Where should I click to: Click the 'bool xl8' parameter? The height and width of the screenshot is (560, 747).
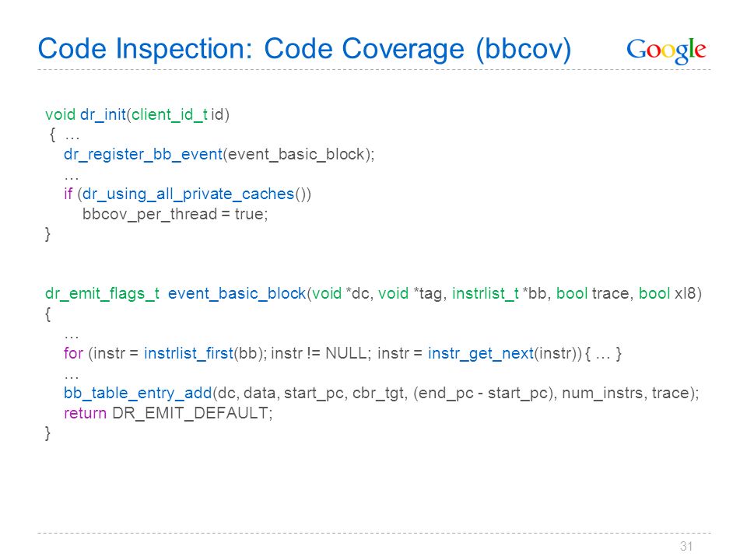[x=667, y=294]
